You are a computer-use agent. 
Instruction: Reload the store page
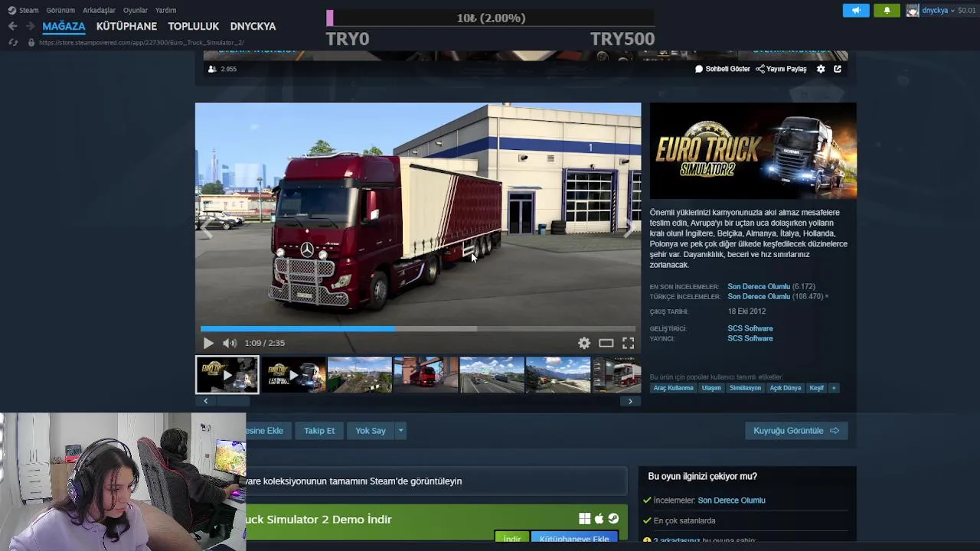13,42
